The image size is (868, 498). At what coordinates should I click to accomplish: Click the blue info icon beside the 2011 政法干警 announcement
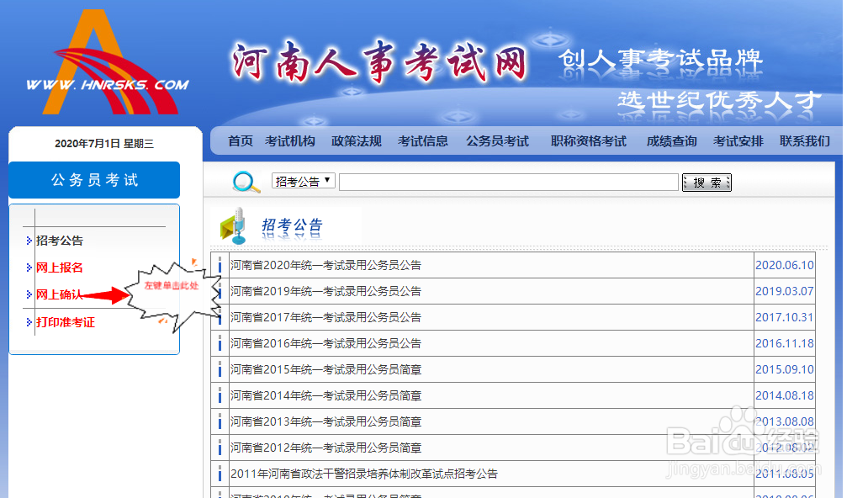tap(220, 474)
